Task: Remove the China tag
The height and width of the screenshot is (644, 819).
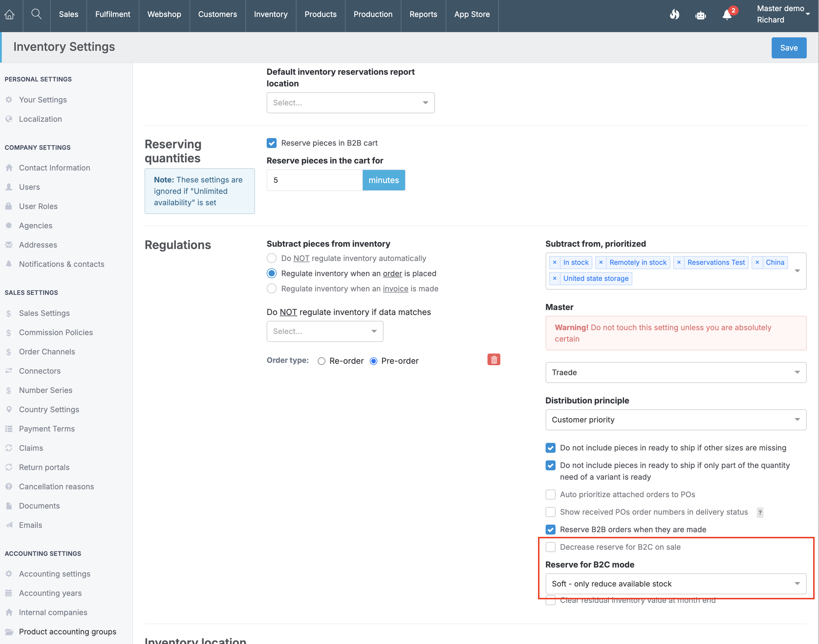Action: (x=757, y=262)
